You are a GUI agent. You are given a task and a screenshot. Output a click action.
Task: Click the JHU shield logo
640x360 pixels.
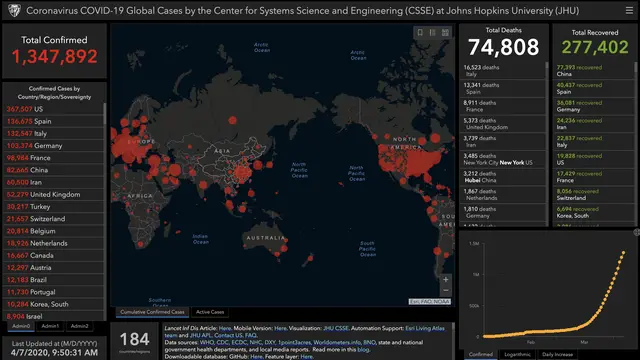14,11
